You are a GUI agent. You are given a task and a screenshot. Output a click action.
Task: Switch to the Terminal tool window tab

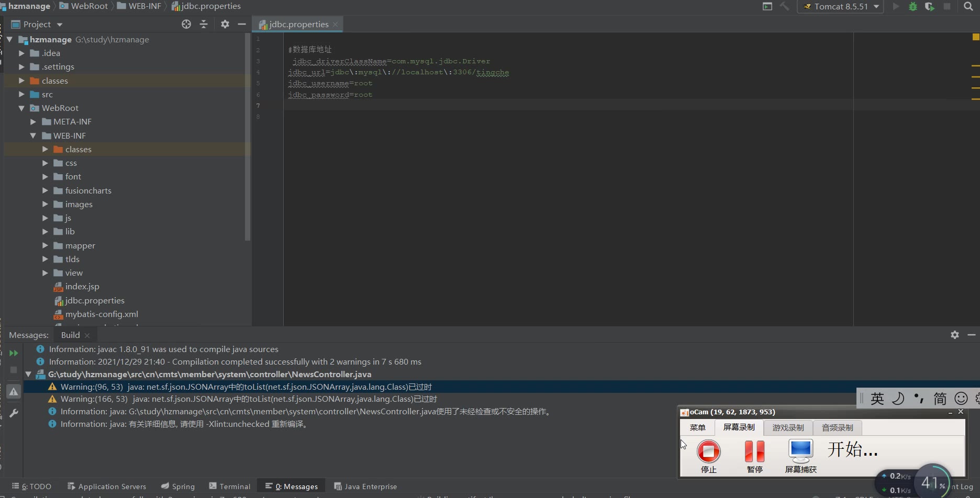[230, 486]
